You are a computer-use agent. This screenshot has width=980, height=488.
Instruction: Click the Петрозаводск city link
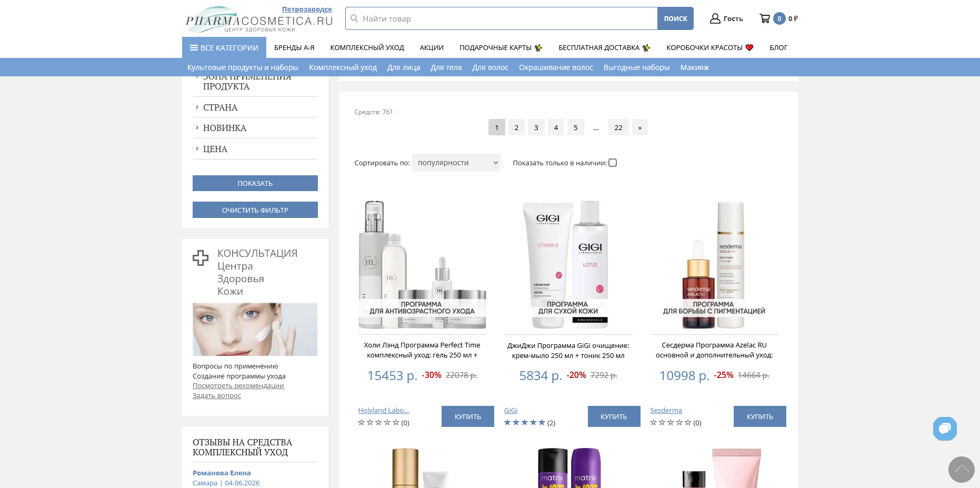pos(307,9)
